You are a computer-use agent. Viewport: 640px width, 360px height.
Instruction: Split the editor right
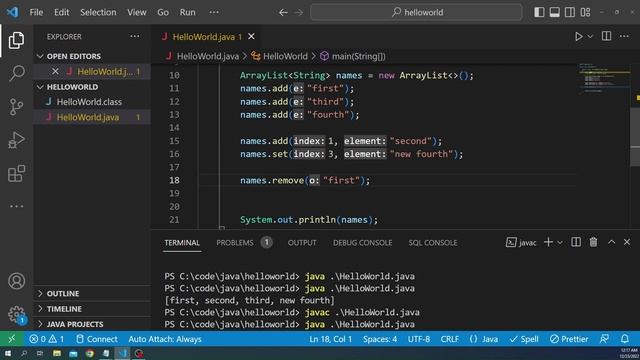[x=606, y=36]
